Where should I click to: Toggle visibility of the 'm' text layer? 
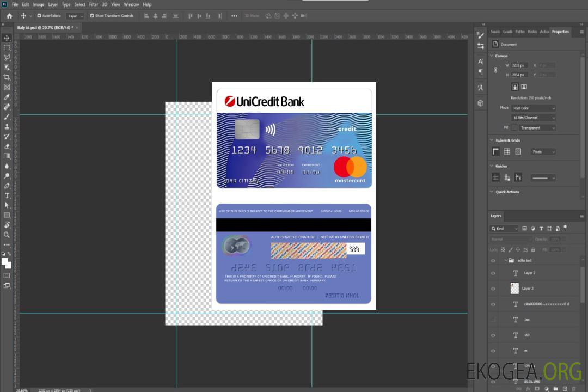click(x=493, y=351)
